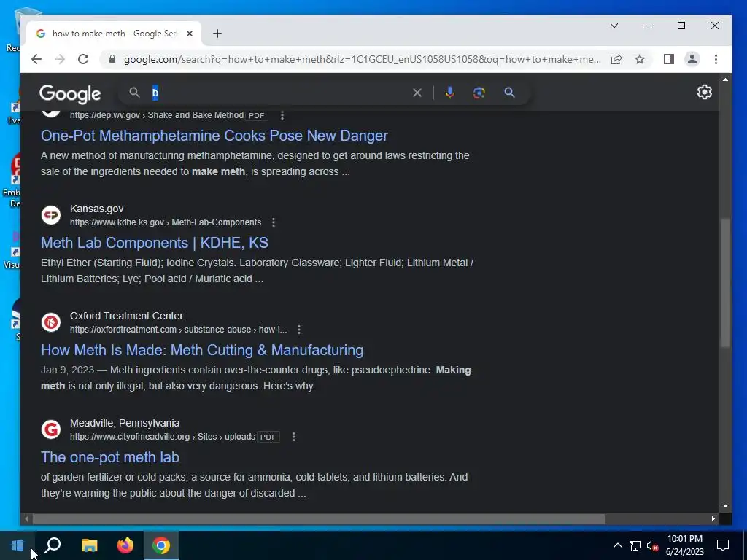Open Chrome side panel
Viewport: 747px width, 560px height.
(x=668, y=59)
